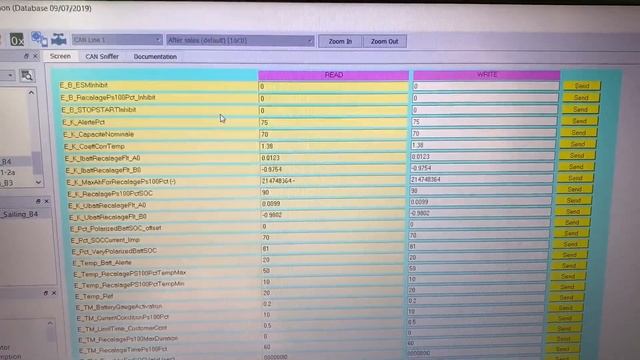Send the E_K_UbattRecalageFlt_B0 value
The height and width of the screenshot is (360, 640).
click(x=573, y=211)
